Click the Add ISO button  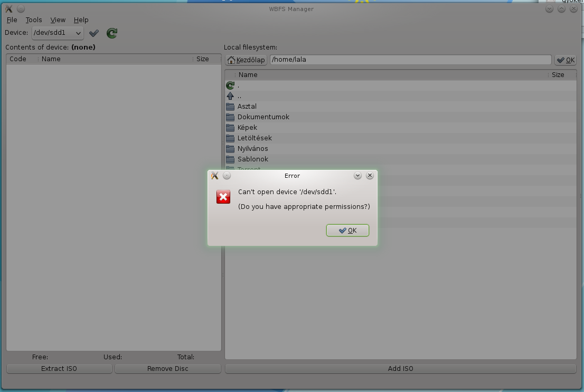tap(401, 369)
